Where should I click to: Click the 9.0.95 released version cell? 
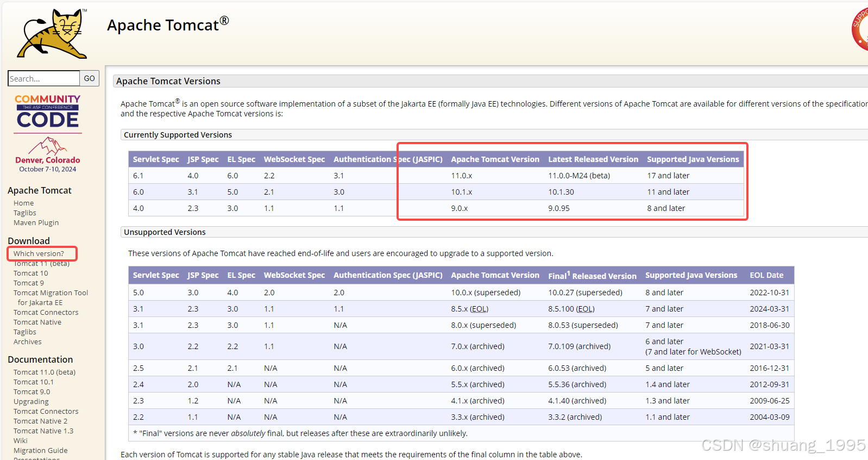559,208
